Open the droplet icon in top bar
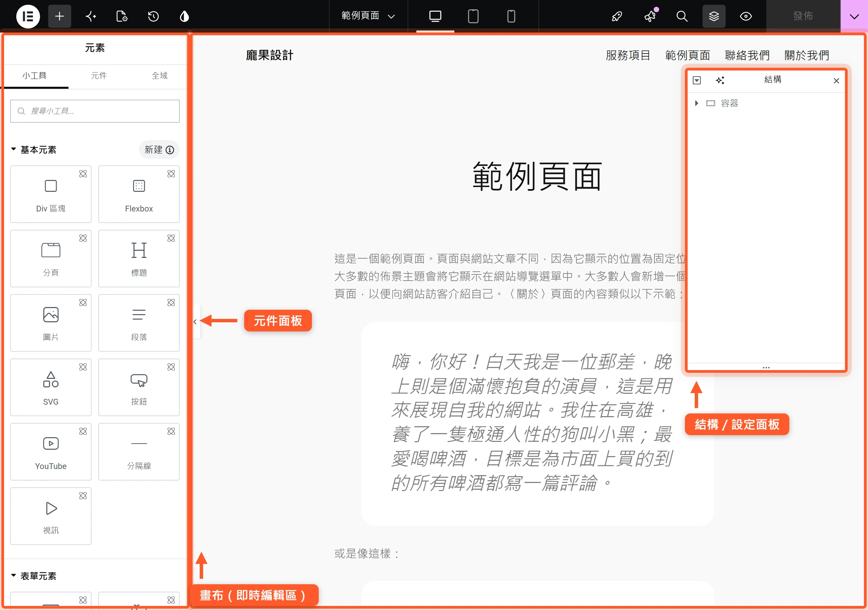The height and width of the screenshot is (610, 868). click(184, 16)
